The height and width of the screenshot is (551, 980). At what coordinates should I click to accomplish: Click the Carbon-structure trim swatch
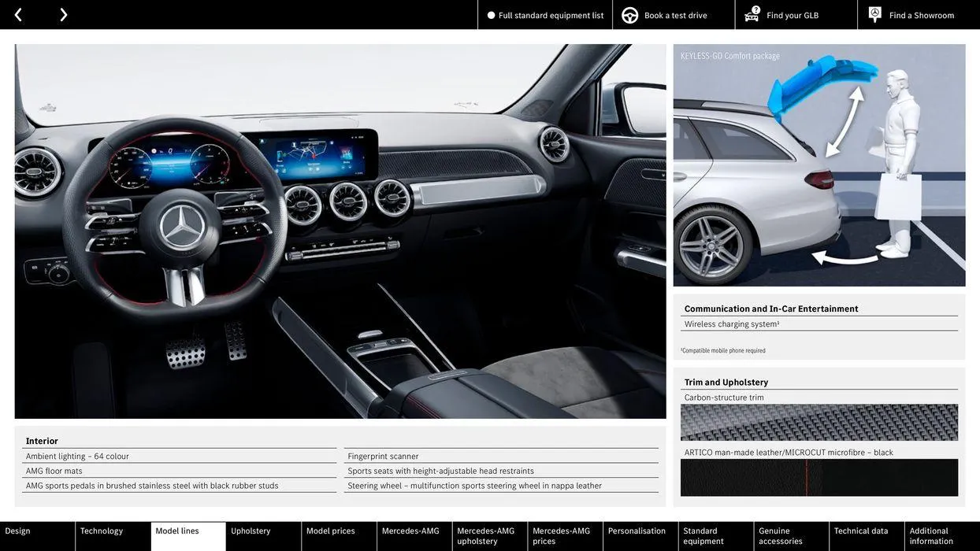[x=819, y=421]
